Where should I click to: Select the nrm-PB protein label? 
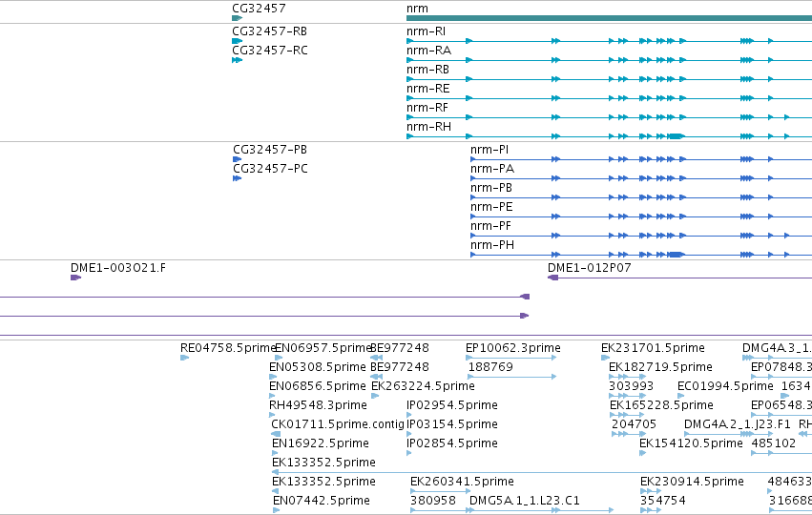coord(491,188)
